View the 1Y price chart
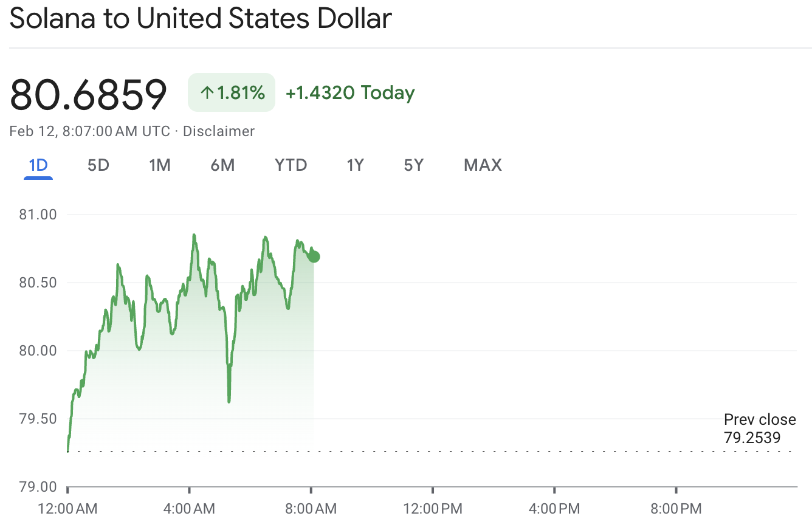 356,165
